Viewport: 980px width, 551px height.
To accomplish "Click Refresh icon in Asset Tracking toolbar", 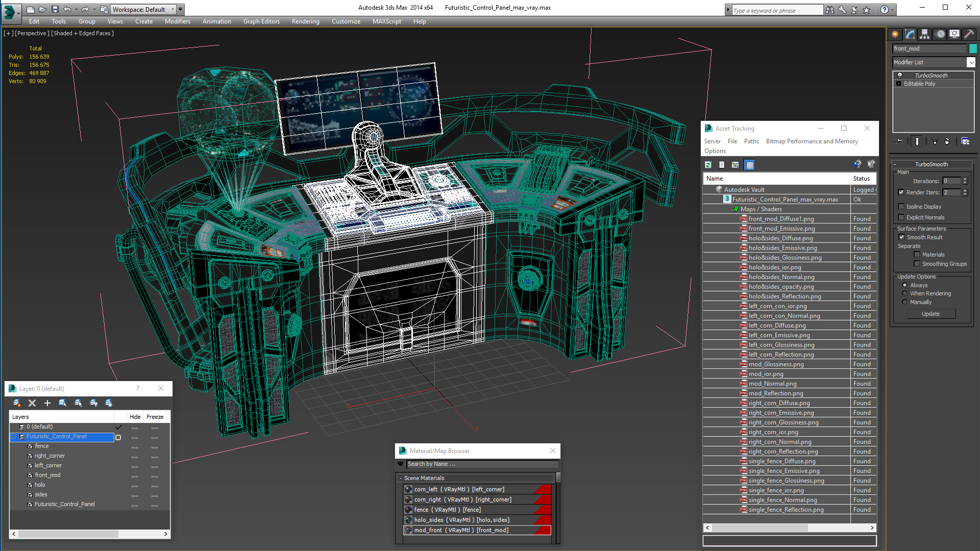I will 708,165.
